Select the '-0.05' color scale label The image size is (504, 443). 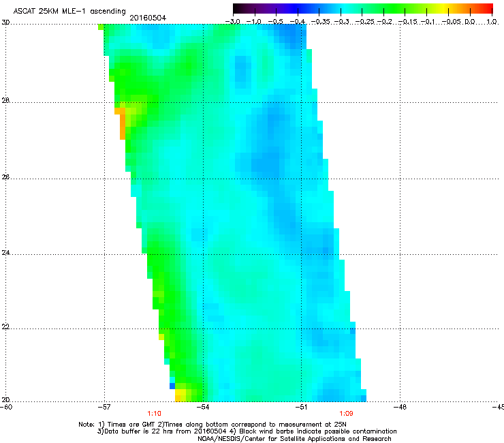point(451,22)
